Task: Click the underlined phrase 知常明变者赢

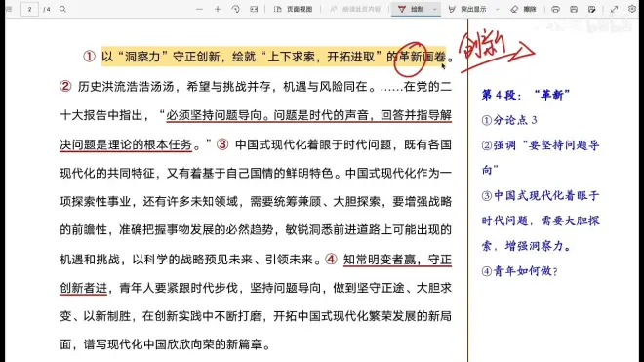Action: [380, 260]
